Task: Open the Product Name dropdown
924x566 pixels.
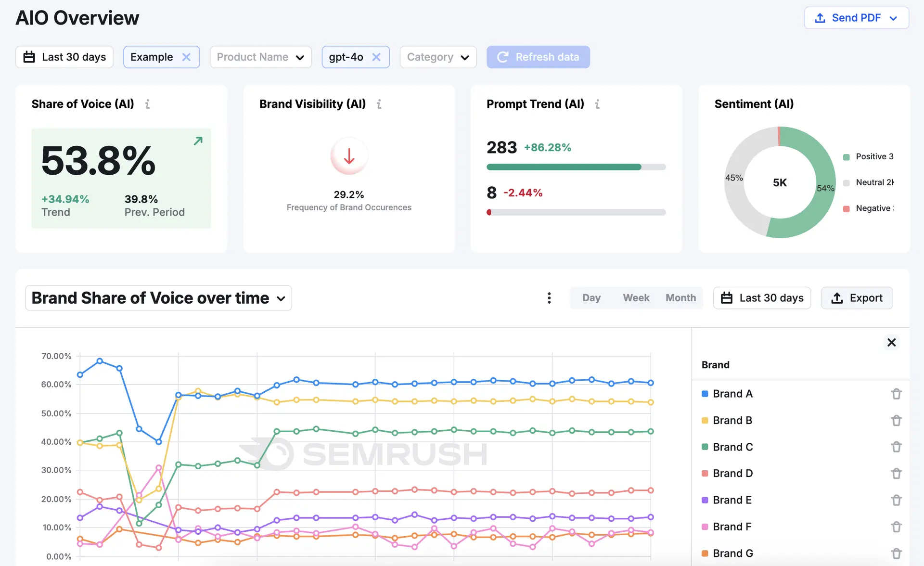Action: point(260,57)
